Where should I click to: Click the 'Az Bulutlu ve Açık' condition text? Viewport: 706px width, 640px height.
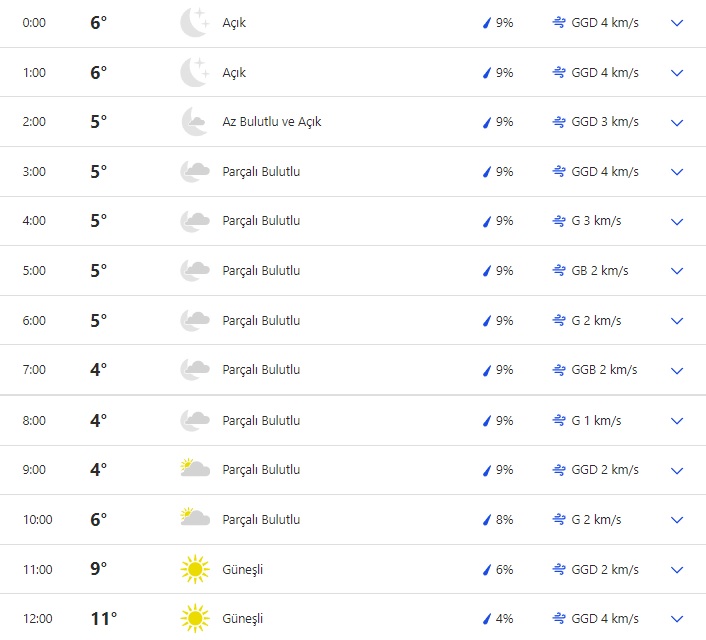[x=272, y=122]
